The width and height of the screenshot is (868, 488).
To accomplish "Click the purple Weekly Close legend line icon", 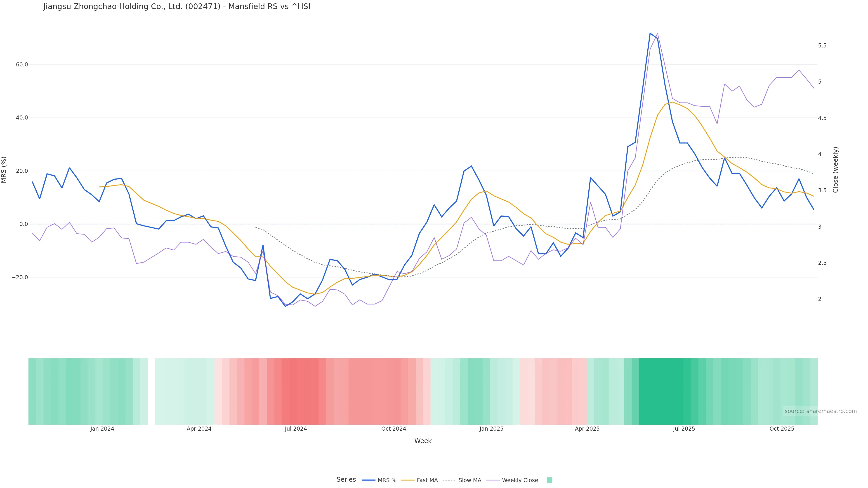I will (x=493, y=480).
